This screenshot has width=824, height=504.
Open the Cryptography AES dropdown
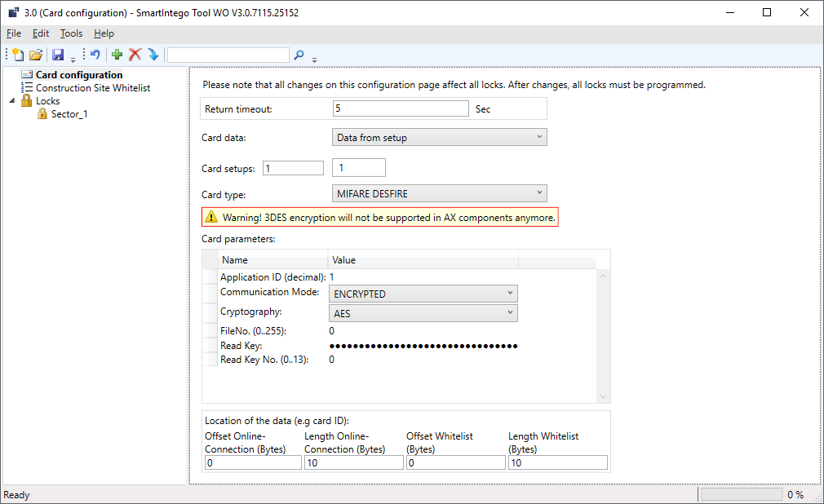[x=423, y=313]
